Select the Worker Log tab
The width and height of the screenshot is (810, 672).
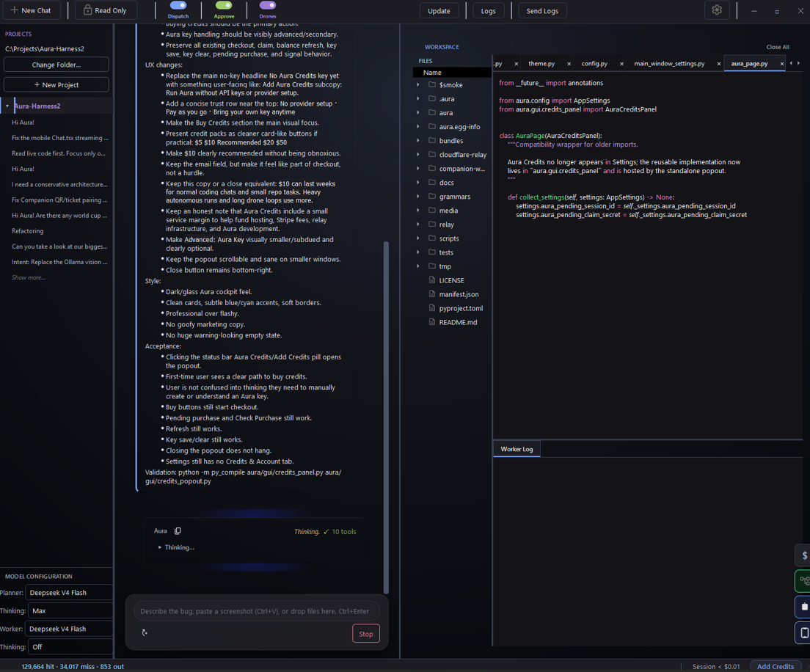(517, 449)
